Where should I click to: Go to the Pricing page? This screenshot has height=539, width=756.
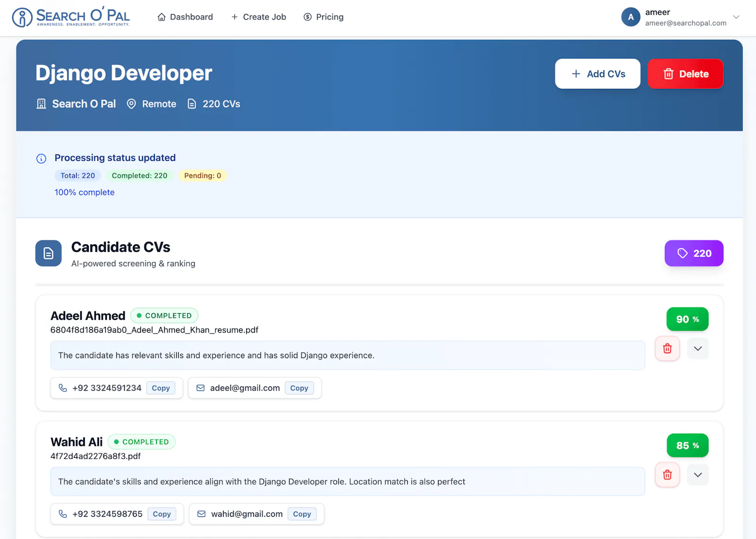pyautogui.click(x=324, y=17)
